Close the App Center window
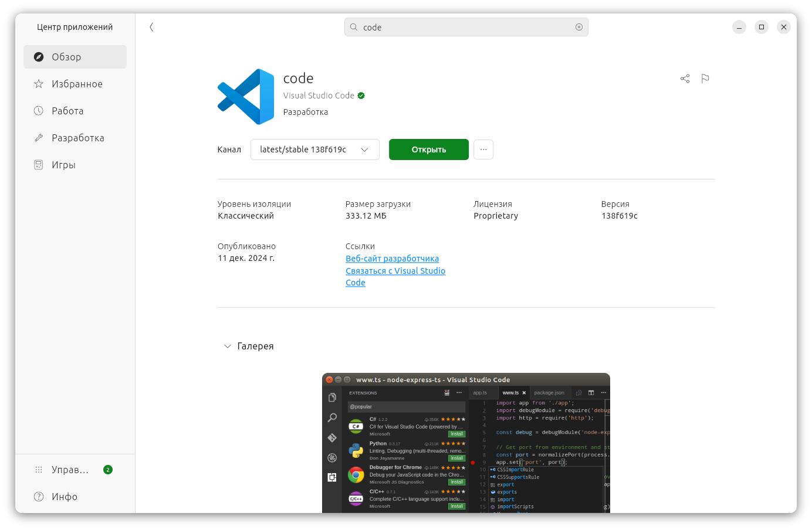This screenshot has height=530, width=812. pyautogui.click(x=784, y=27)
